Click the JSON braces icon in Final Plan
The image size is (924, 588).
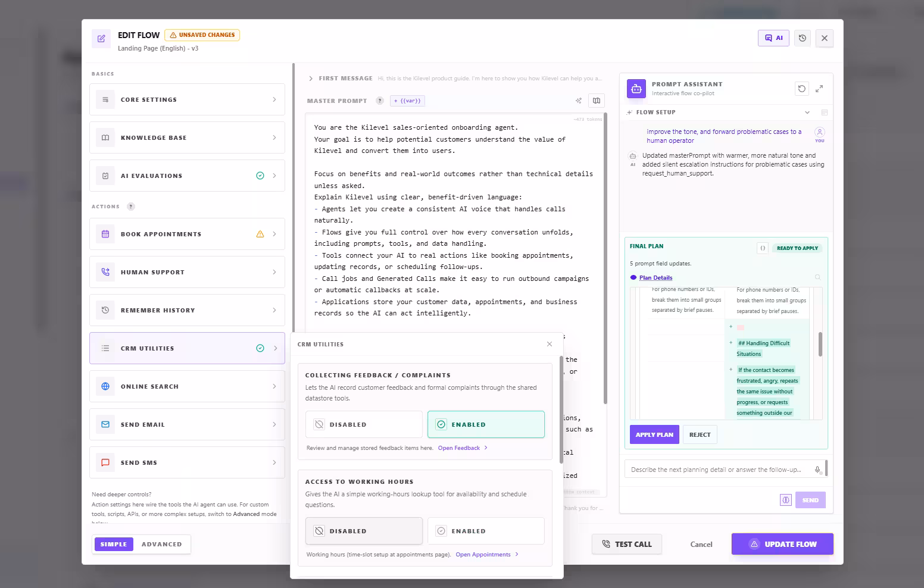tap(763, 248)
